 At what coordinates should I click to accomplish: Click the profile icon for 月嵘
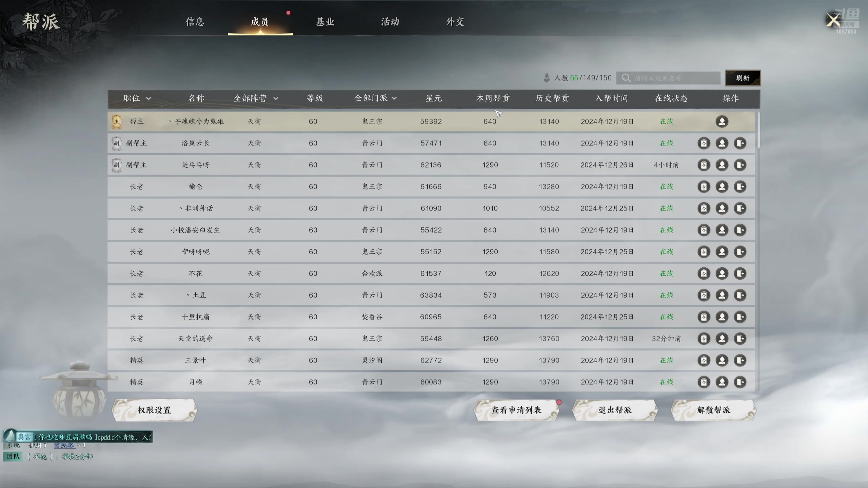[722, 382]
